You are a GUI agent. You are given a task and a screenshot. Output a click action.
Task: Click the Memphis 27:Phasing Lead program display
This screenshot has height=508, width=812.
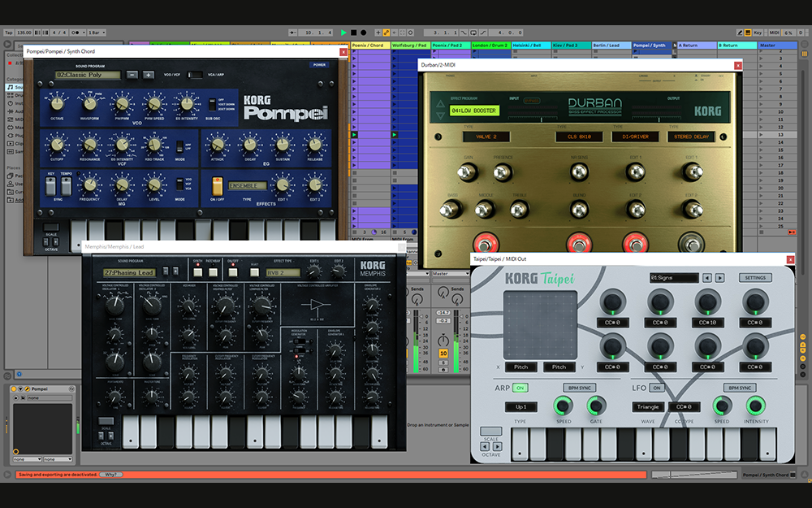pyautogui.click(x=129, y=272)
